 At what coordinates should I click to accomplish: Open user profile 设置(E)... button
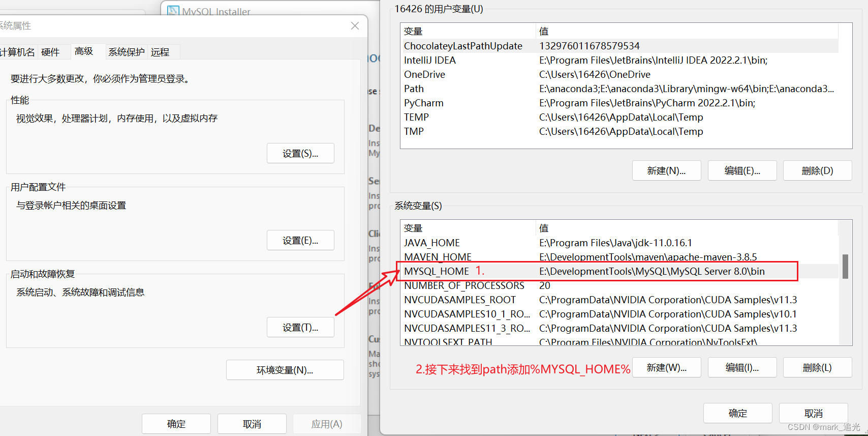coord(300,240)
